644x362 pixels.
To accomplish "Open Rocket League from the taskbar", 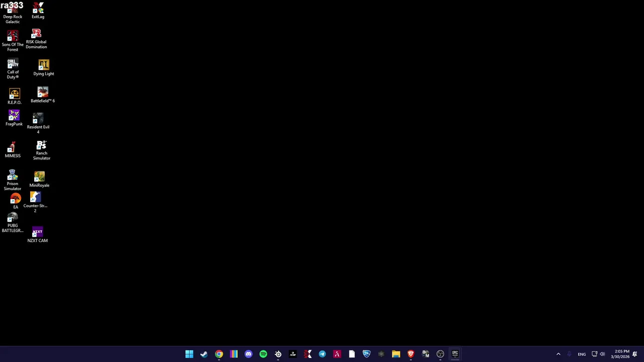I will (x=366, y=354).
